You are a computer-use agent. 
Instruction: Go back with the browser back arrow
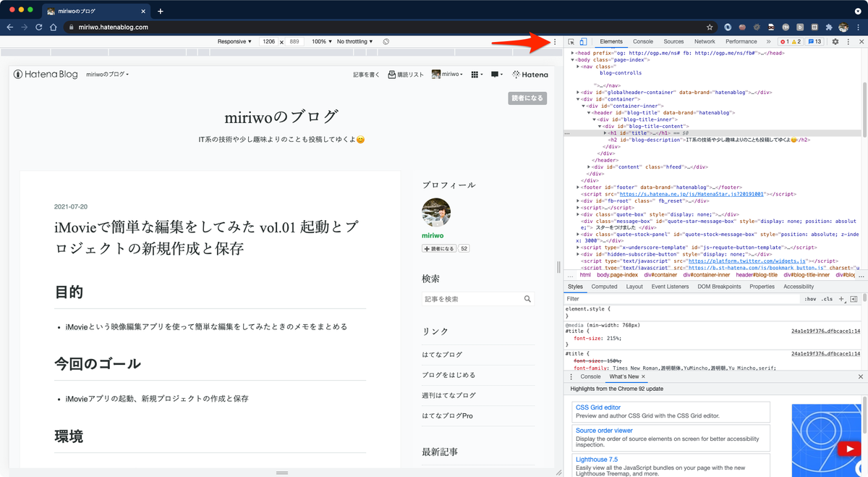[10, 27]
